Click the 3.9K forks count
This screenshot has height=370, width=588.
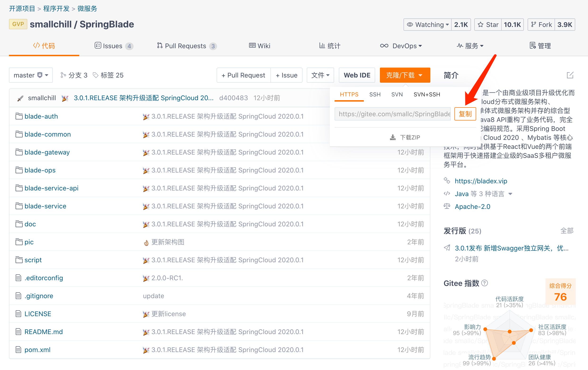(565, 25)
